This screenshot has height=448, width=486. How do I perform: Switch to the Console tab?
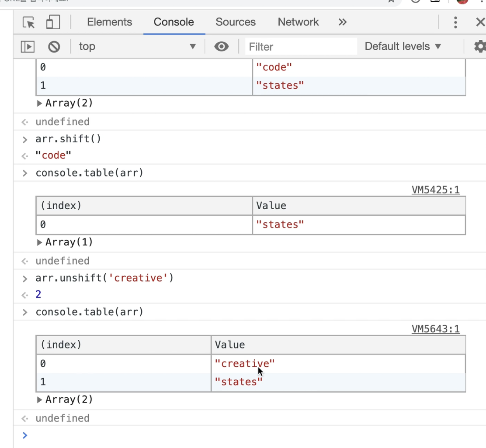[x=174, y=22]
